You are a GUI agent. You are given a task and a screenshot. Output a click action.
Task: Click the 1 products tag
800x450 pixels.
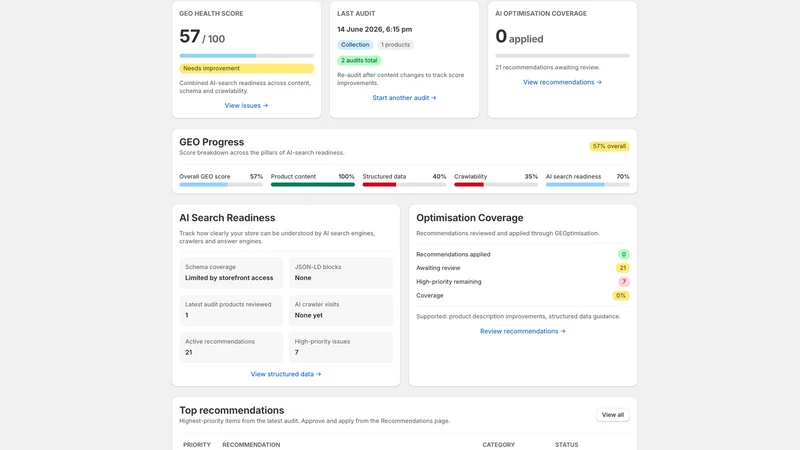coord(395,45)
